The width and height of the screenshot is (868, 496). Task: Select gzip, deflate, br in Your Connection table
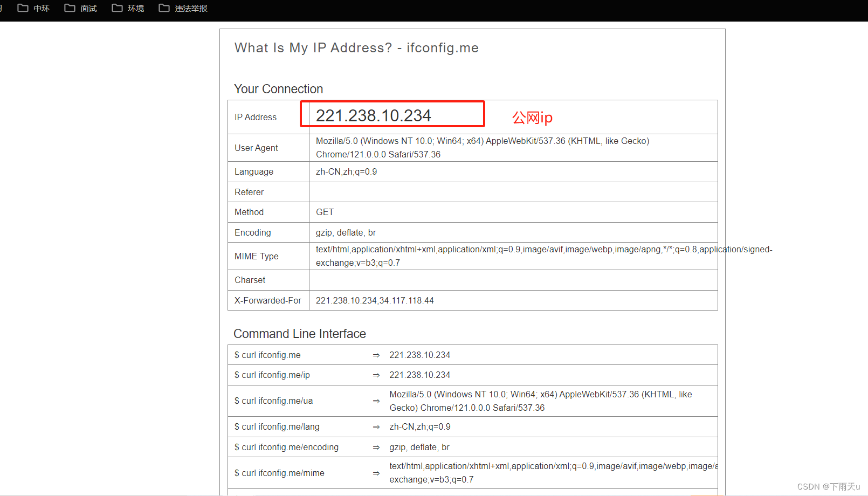[346, 232]
